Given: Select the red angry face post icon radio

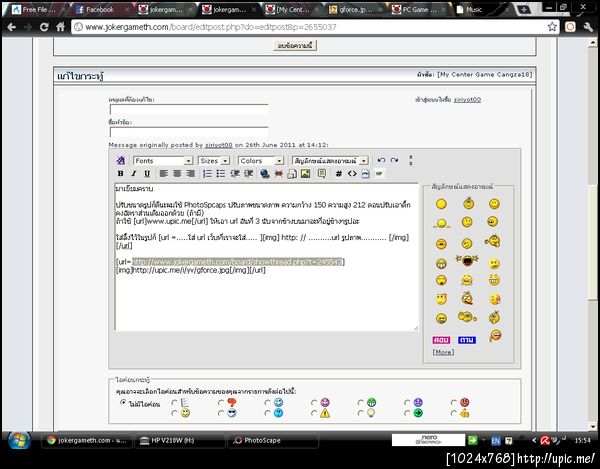Looking at the screenshot, I should pyautogui.click(x=454, y=402).
